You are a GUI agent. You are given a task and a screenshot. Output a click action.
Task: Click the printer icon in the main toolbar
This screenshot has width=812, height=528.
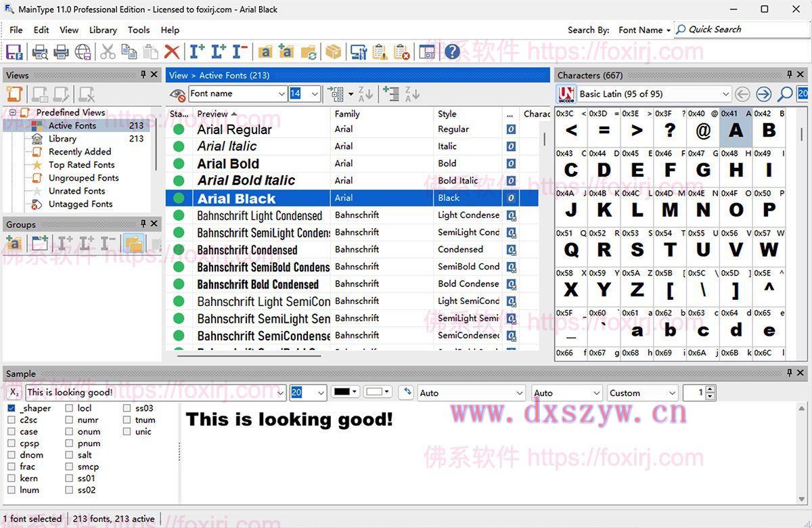tap(61, 51)
